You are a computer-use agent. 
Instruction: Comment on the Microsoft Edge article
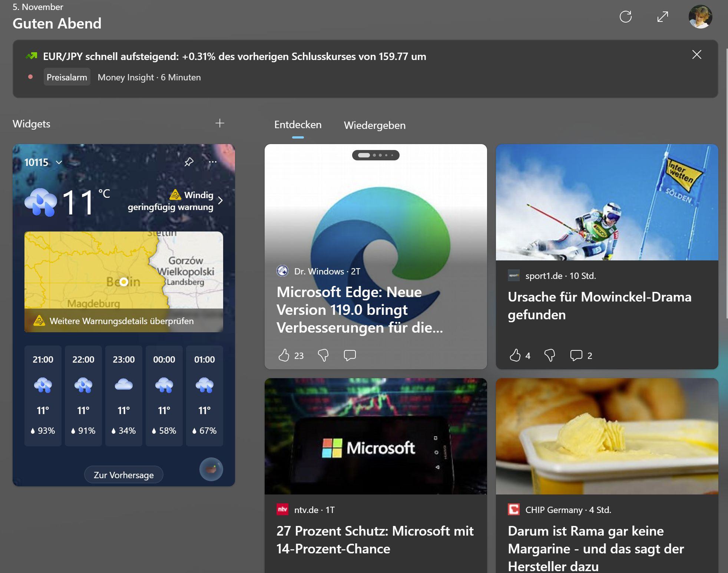[x=350, y=355]
